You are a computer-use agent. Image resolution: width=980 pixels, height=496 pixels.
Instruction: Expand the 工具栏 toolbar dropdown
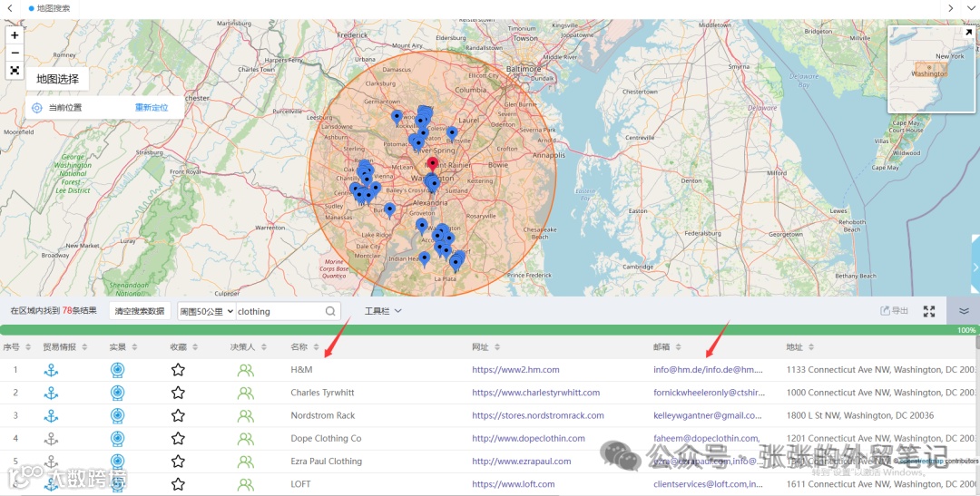[383, 311]
